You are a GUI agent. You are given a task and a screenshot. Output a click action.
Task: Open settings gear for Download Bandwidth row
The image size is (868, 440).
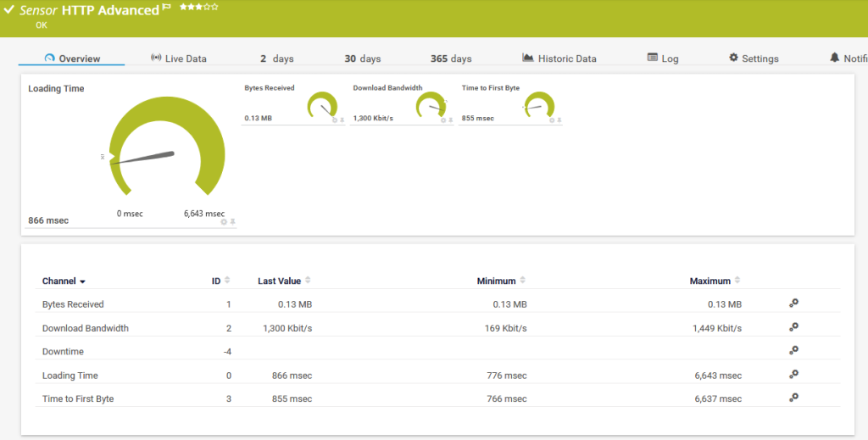click(x=793, y=327)
